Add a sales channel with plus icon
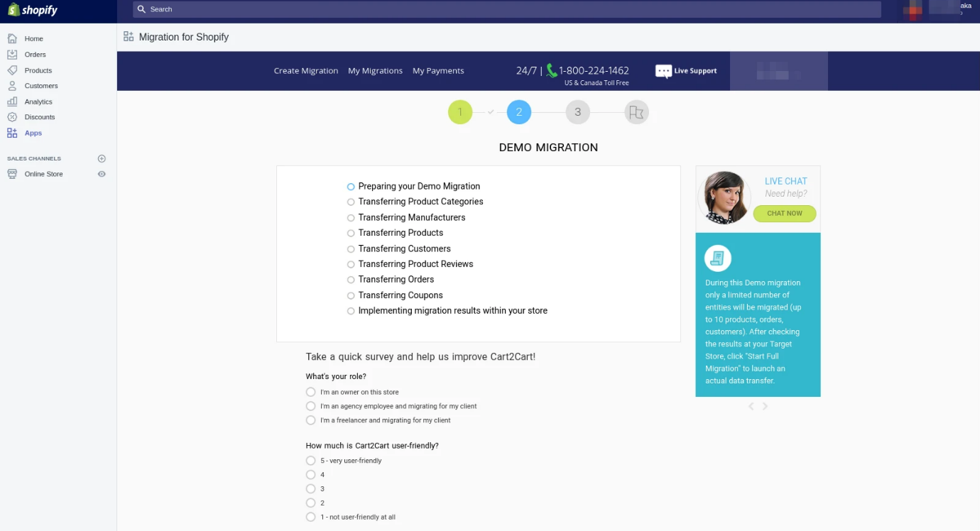The height and width of the screenshot is (531, 980). (102, 158)
